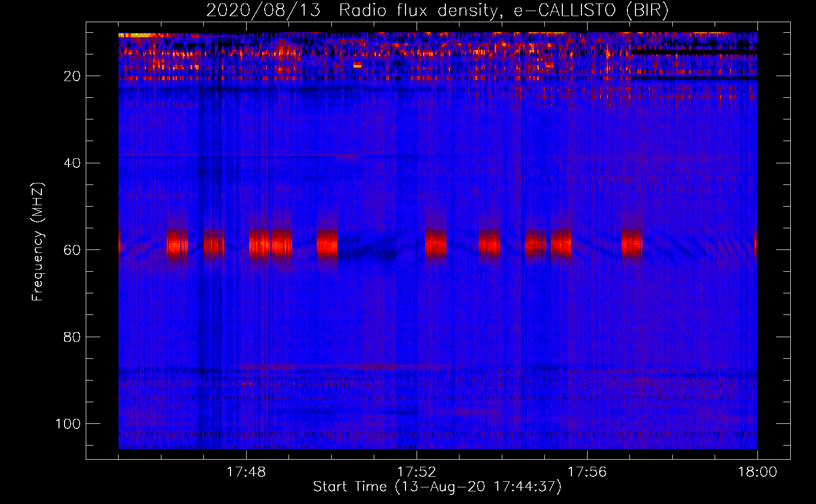Click the "40" frequency tick label

coord(72,163)
